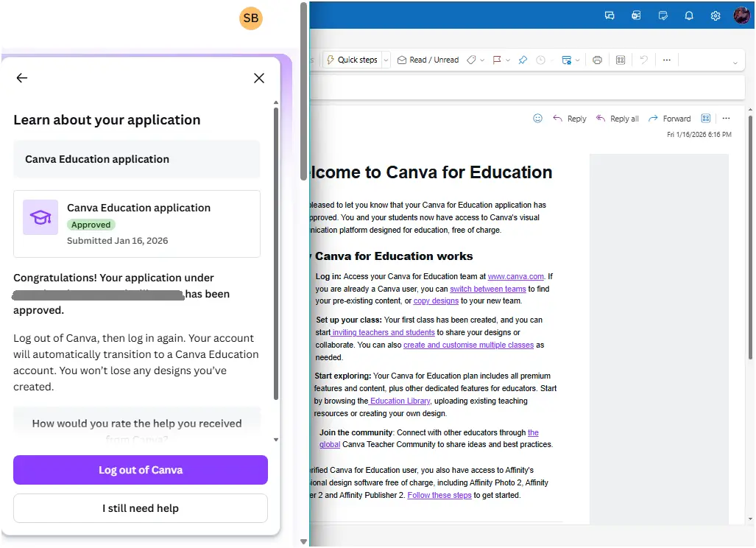Image resolution: width=756 pixels, height=548 pixels.
Task: Click the Approved status badge
Action: pyautogui.click(x=91, y=225)
